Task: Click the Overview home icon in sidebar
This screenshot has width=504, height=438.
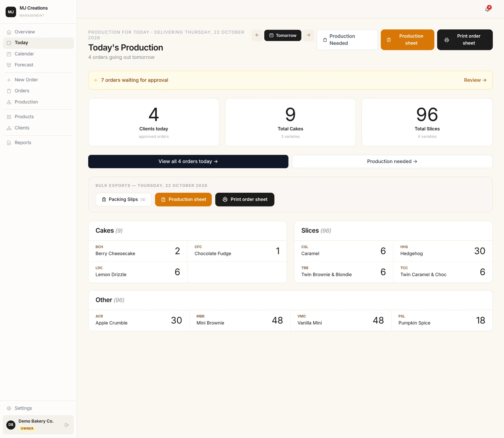Action: pos(9,32)
